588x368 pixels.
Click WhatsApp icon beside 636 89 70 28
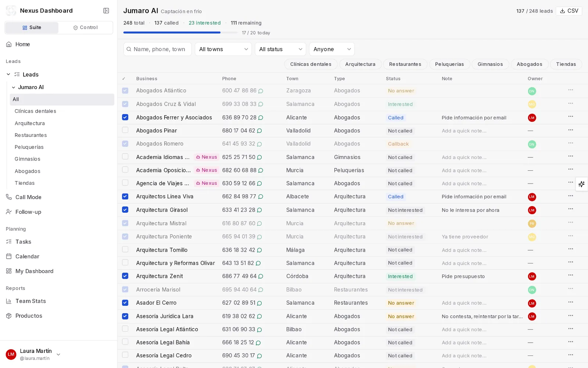pyautogui.click(x=261, y=118)
